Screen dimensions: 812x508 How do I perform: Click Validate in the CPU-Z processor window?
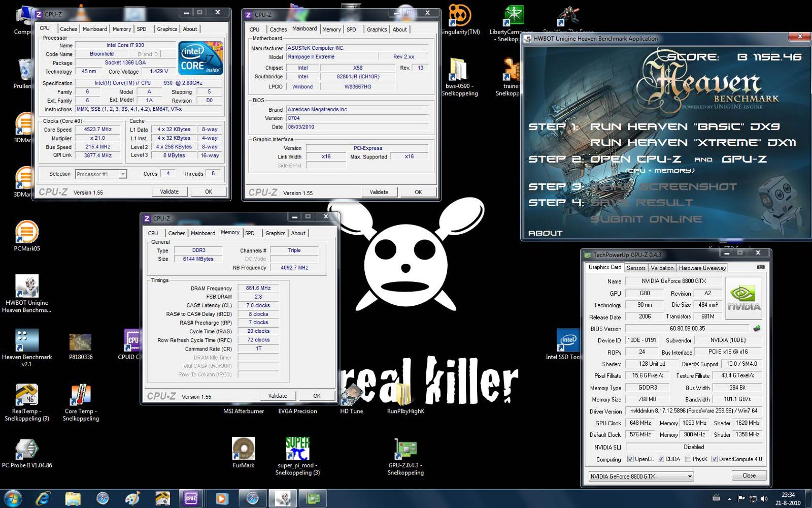[x=170, y=192]
